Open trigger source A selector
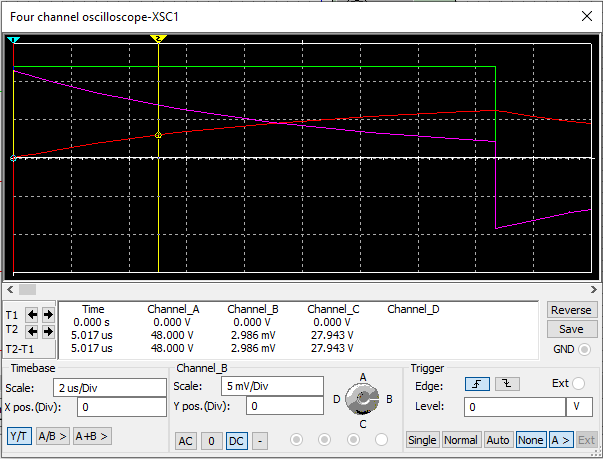Screen dimensions: 603x459 coord(561,440)
